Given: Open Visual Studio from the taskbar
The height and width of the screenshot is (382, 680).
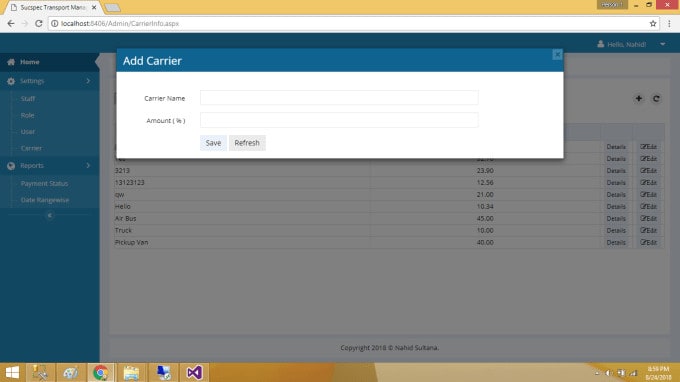Looking at the screenshot, I should [194, 372].
